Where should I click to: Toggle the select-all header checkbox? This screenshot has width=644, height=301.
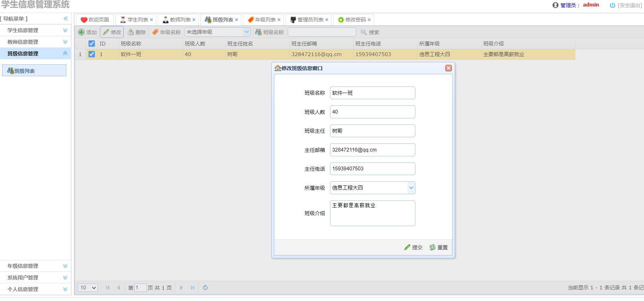92,43
